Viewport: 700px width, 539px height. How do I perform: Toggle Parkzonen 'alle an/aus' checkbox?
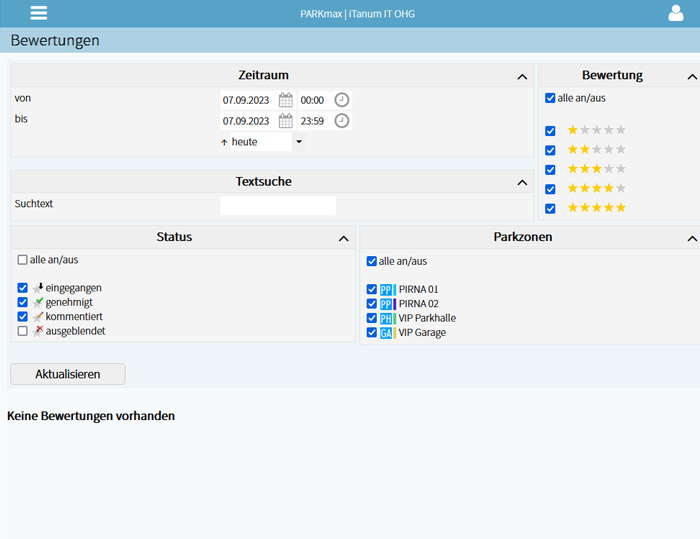tap(371, 261)
